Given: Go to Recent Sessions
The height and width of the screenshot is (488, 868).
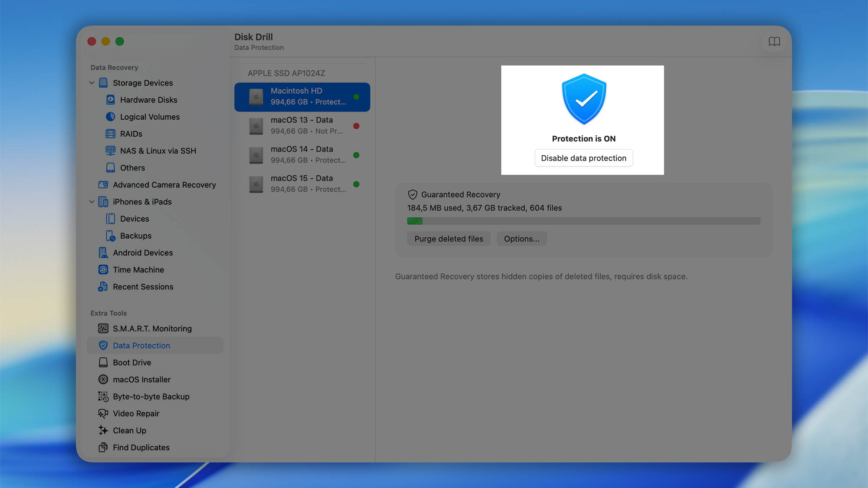Looking at the screenshot, I should click(x=155, y=287).
